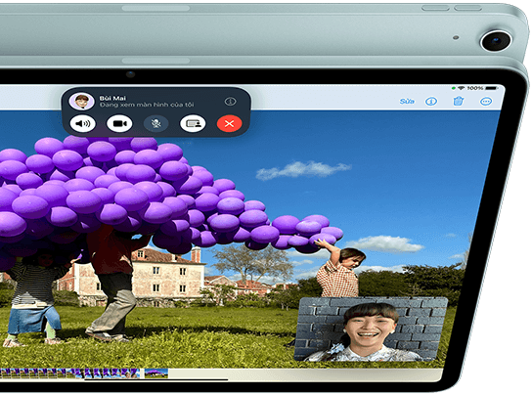Tap the Bùi Mai caller name
Viewport: 532px width, 395px height.
click(112, 98)
